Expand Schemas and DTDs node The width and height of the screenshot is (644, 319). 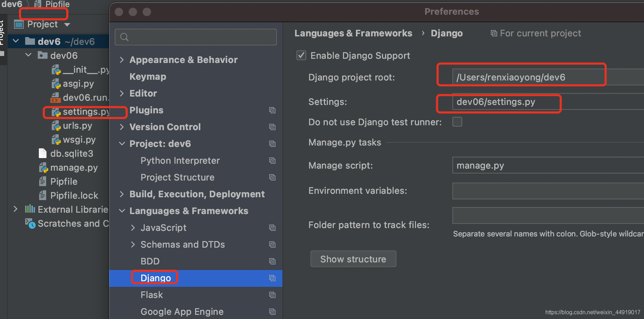(x=133, y=244)
